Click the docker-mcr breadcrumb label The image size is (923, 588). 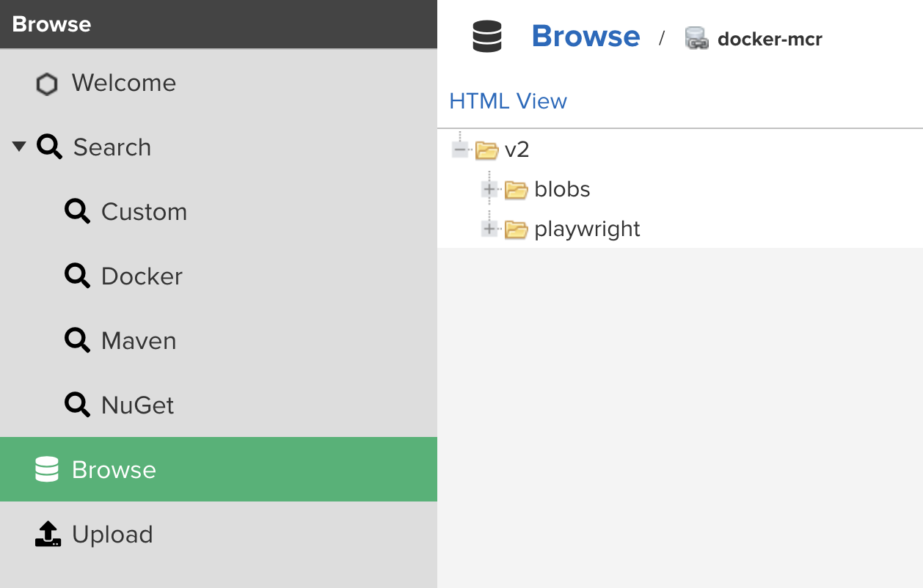770,39
